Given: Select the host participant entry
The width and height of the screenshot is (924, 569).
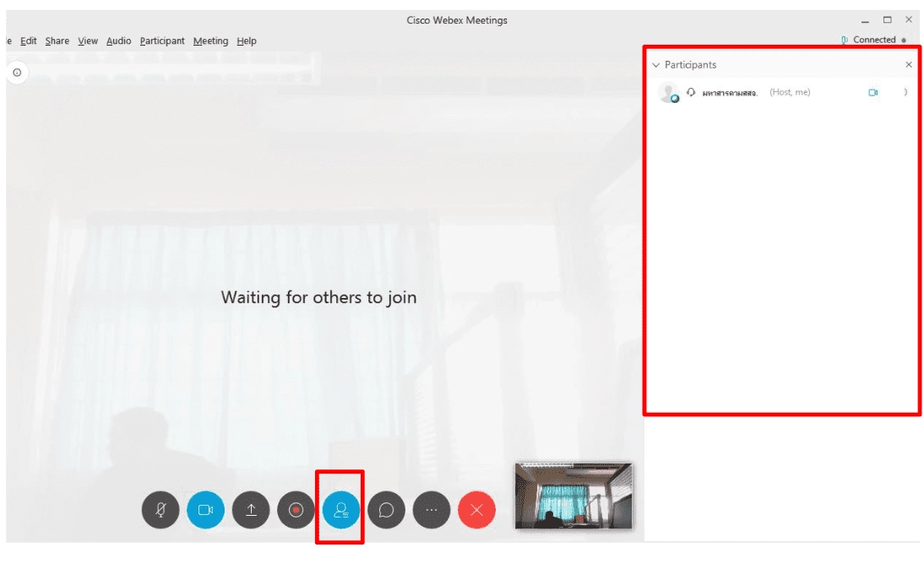Looking at the screenshot, I should pos(781,93).
